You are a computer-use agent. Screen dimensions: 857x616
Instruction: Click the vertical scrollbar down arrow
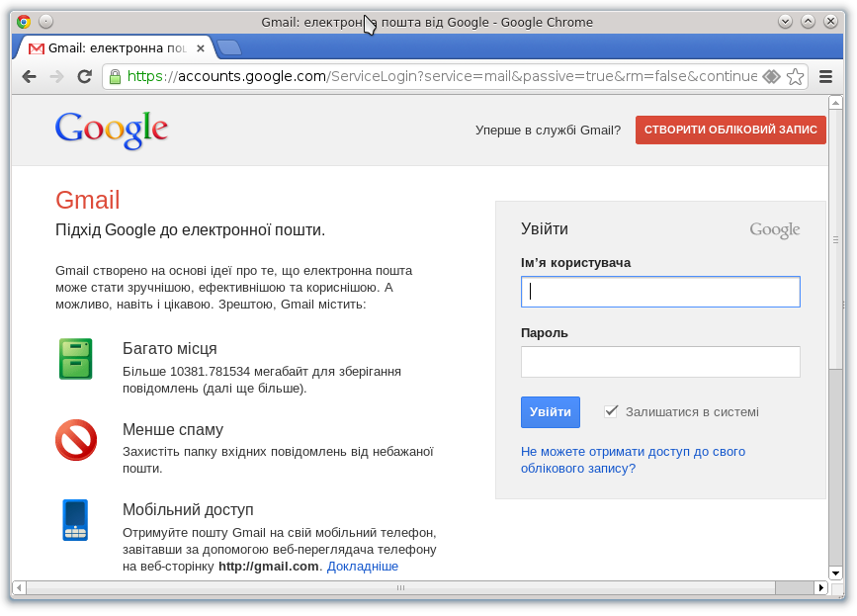835,573
